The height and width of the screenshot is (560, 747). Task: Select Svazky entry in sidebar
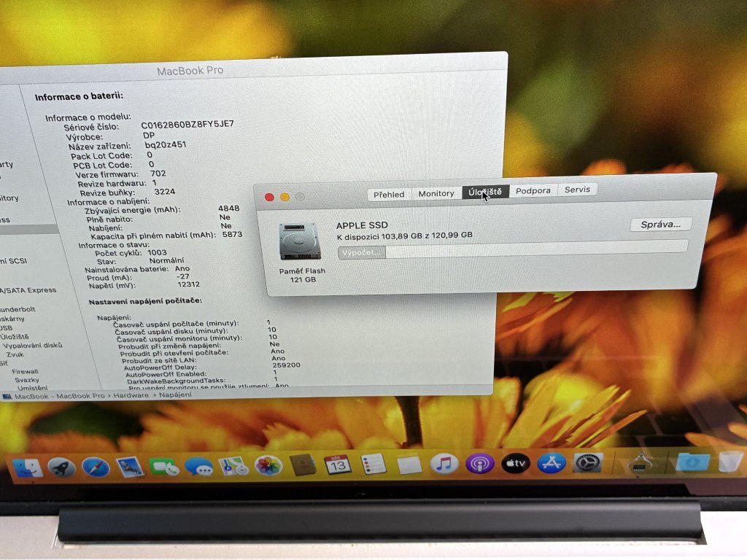click(27, 380)
